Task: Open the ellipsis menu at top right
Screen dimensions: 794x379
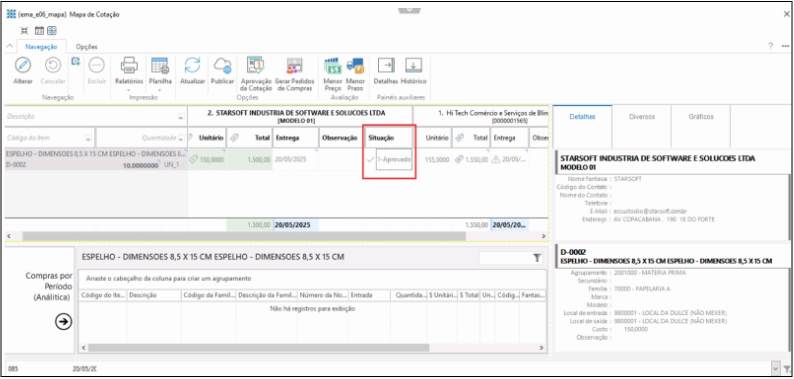Action: pyautogui.click(x=785, y=46)
